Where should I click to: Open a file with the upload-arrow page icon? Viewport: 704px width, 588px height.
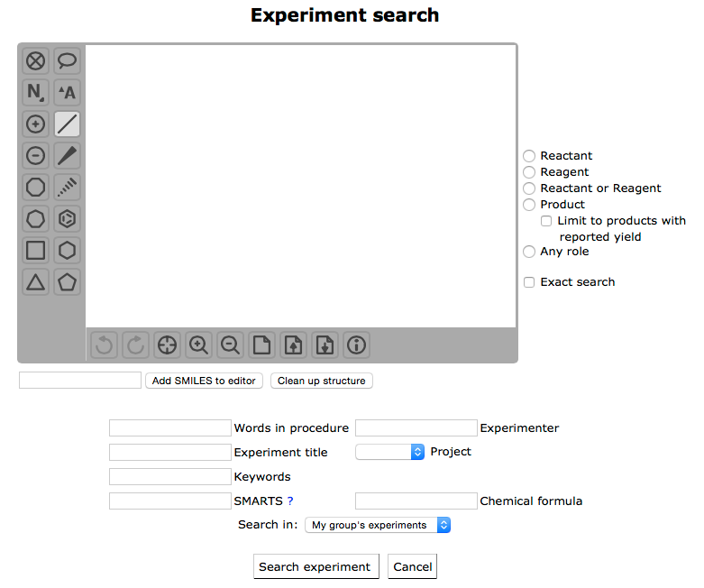tap(293, 345)
